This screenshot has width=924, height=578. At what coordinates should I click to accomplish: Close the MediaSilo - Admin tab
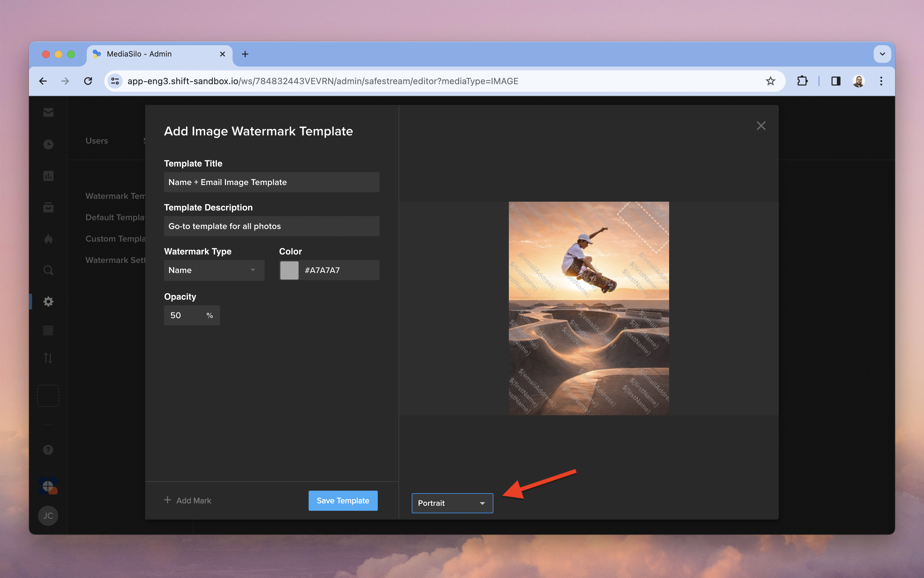222,54
